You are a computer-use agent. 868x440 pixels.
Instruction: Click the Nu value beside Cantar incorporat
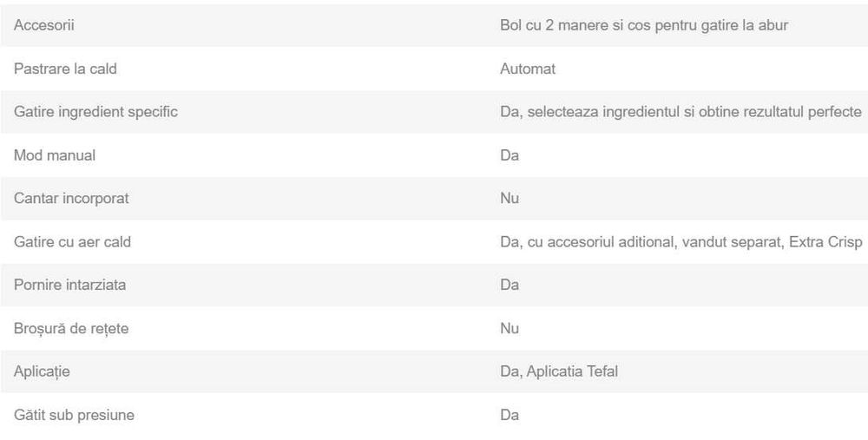(x=510, y=198)
